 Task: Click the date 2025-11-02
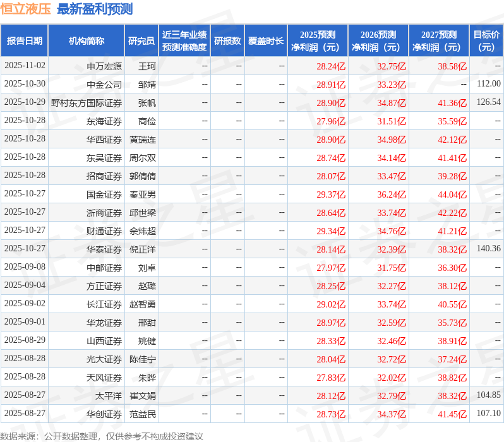[x=25, y=65]
